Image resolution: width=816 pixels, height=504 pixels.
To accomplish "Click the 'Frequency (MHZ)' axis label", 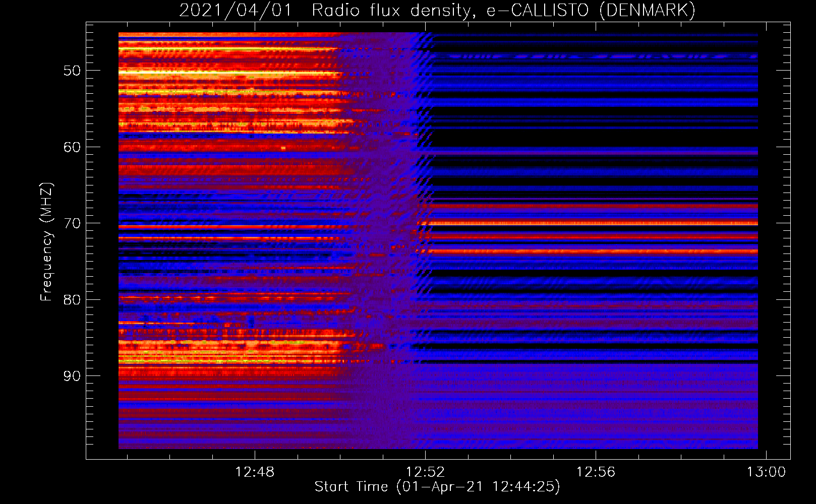I will point(46,241).
